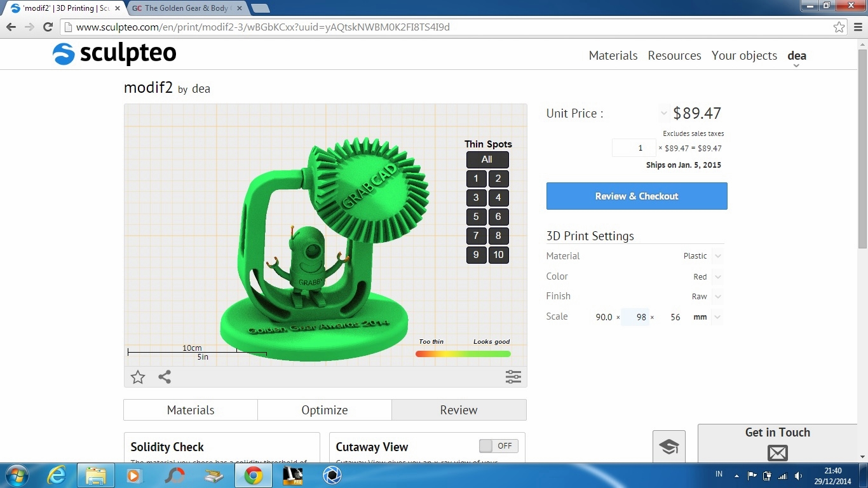Click the graduation cap help icon
The width and height of the screenshot is (868, 488).
pos(668,447)
